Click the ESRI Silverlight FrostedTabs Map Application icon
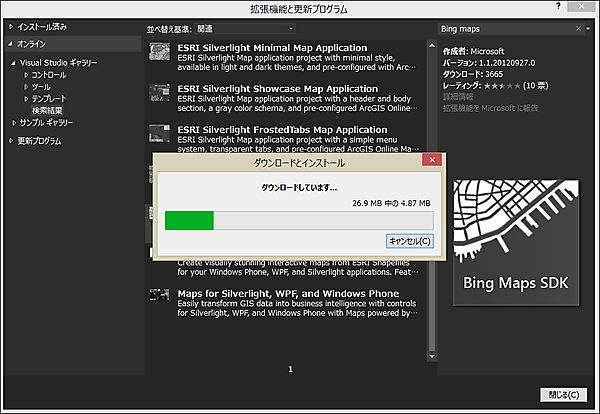The image size is (600, 414). 159,134
